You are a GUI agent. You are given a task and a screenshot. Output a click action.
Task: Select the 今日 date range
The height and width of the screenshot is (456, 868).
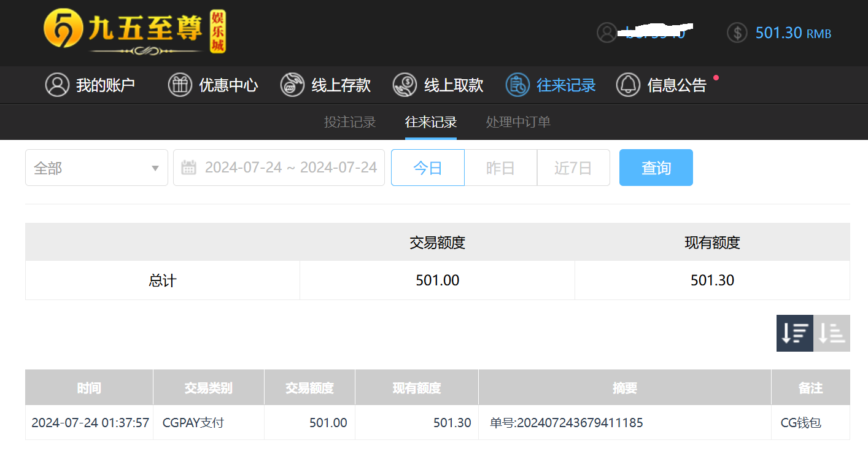click(428, 168)
